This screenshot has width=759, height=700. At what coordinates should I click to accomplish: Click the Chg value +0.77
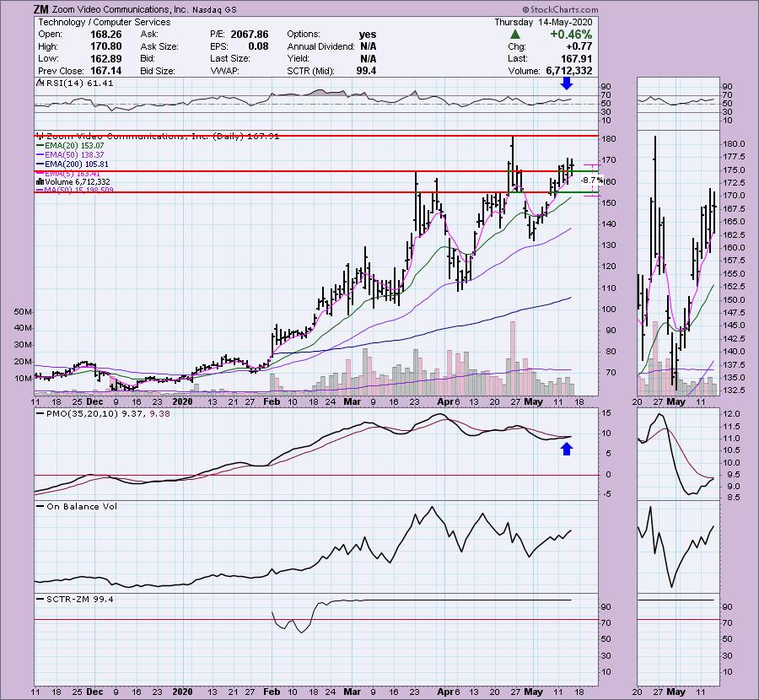pos(579,46)
